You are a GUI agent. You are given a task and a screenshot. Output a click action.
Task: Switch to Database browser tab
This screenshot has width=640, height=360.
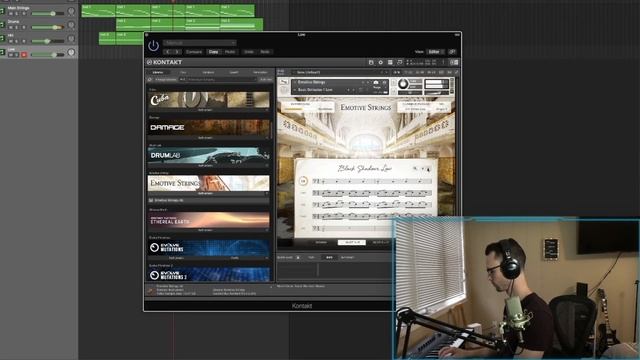pyautogui.click(x=208, y=72)
